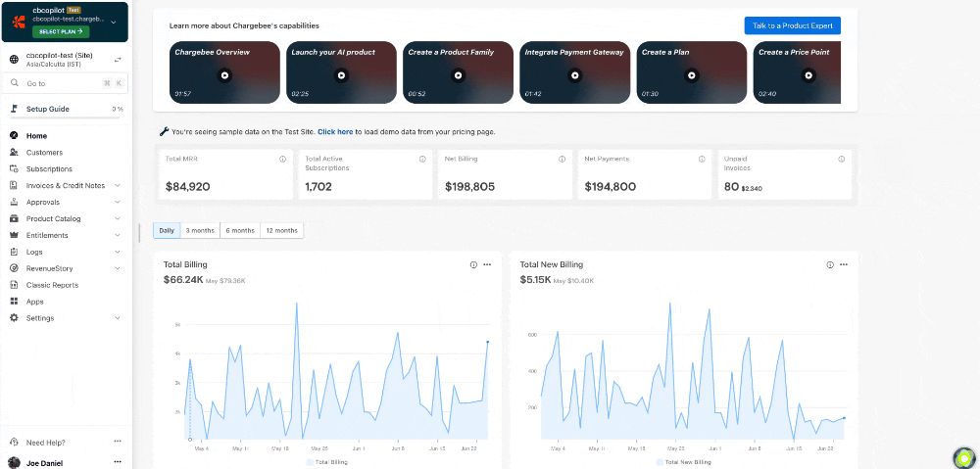
Task: Click the Unpaid Invoices 80 card
Action: (784, 175)
